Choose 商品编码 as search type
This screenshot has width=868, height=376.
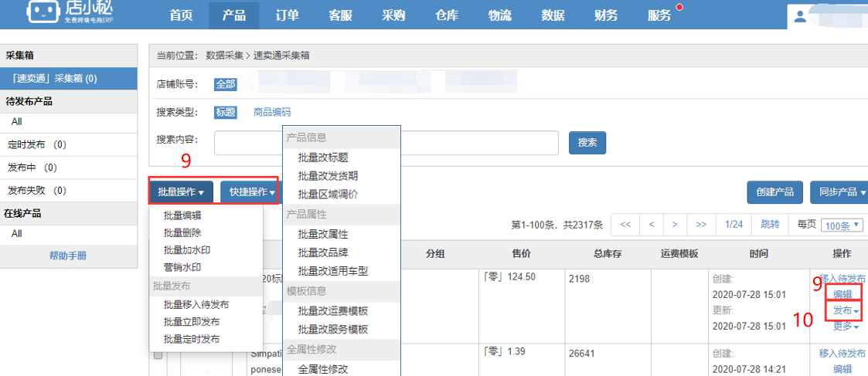(272, 112)
